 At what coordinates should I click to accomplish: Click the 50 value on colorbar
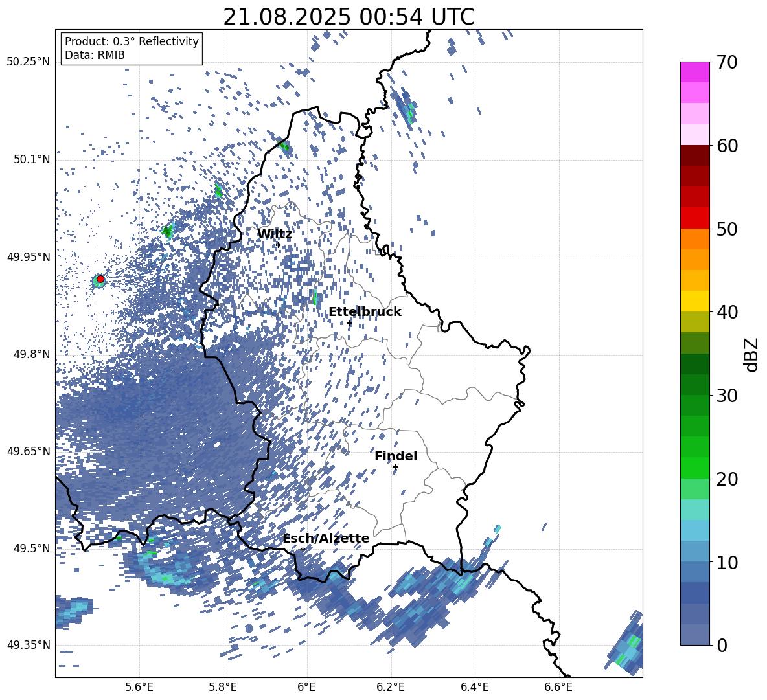(727, 229)
